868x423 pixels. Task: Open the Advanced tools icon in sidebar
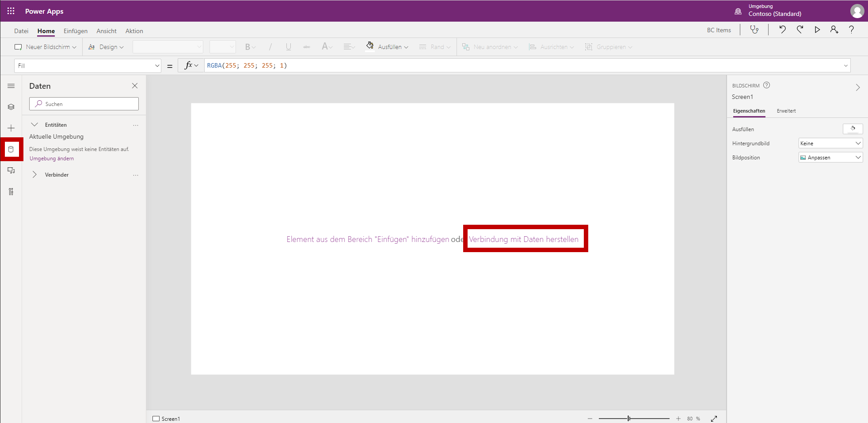coord(11,192)
